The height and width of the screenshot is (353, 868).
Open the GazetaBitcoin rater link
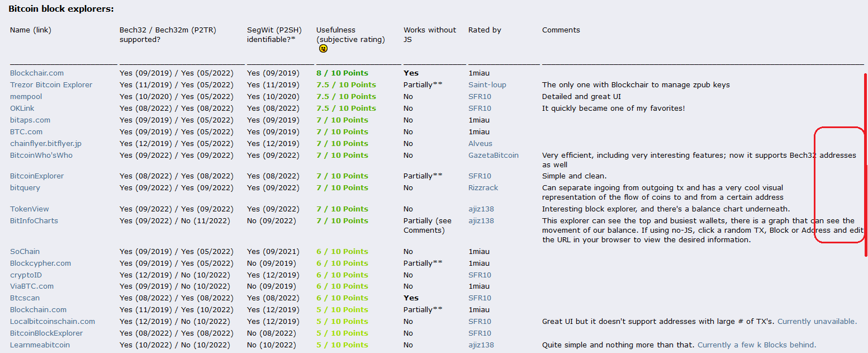pos(494,155)
